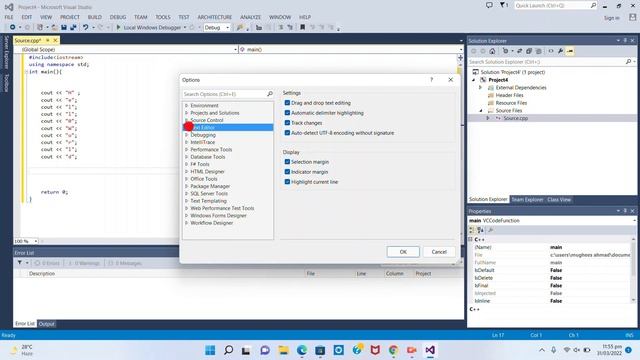Disable the Selection margin checkbox

(287, 162)
